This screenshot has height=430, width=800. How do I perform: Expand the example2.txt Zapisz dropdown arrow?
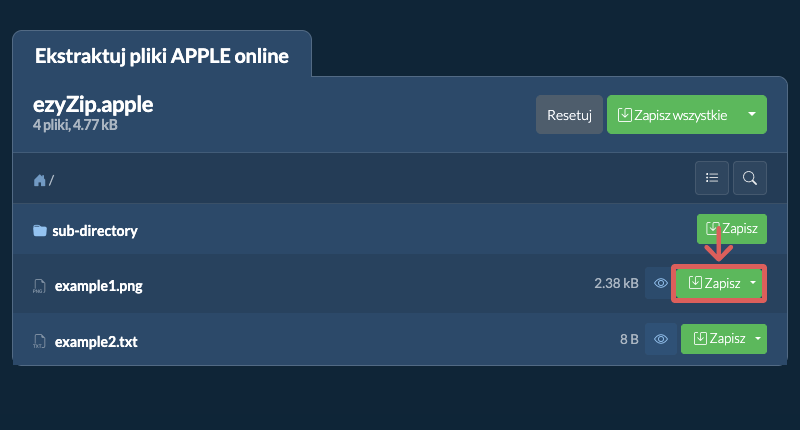pyautogui.click(x=758, y=339)
